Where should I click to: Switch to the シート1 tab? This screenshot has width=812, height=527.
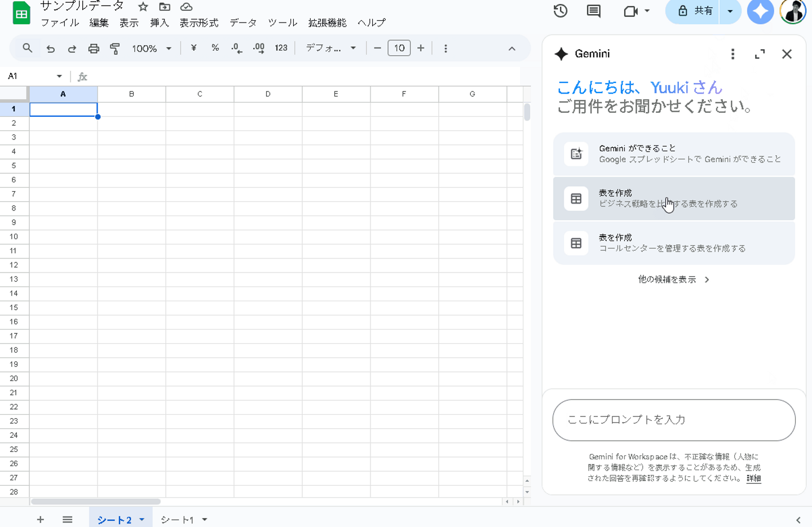coord(177,519)
